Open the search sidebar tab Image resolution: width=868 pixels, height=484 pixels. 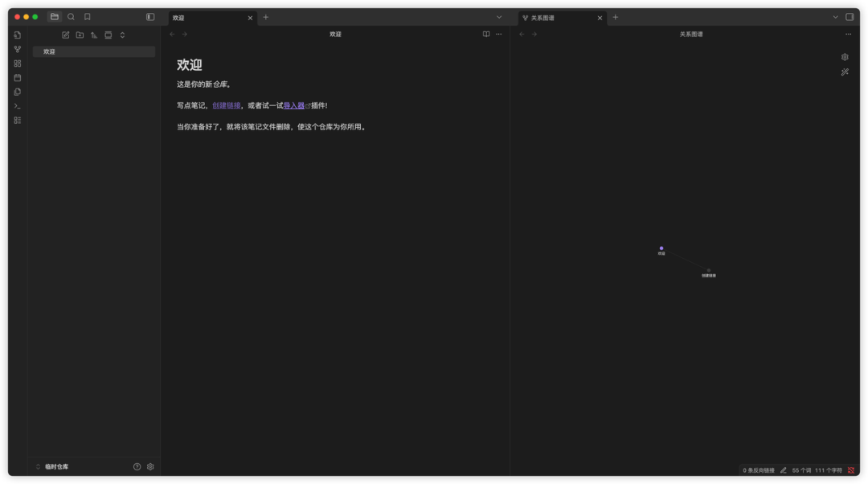pos(71,17)
